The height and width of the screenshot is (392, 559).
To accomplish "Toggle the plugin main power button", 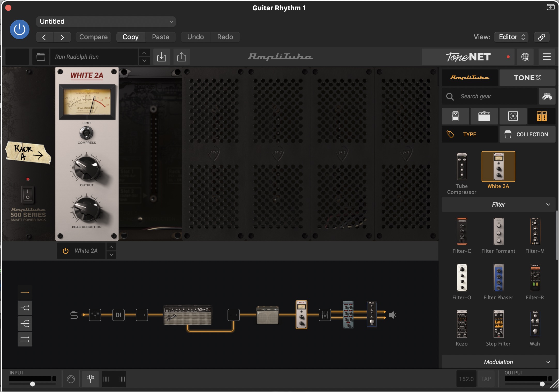I will 20,29.
